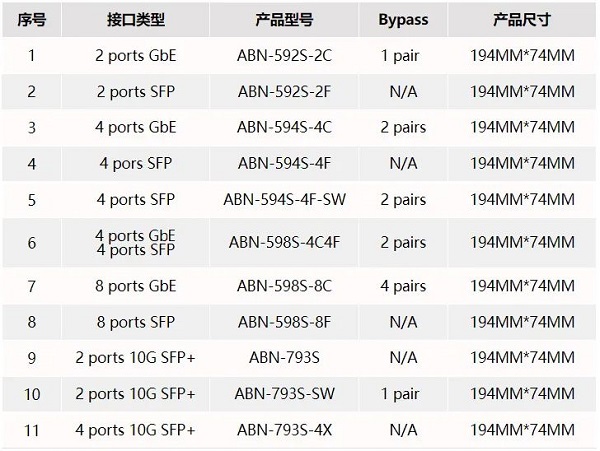Click the 4 ports 10G SFP+ cell

(136, 430)
